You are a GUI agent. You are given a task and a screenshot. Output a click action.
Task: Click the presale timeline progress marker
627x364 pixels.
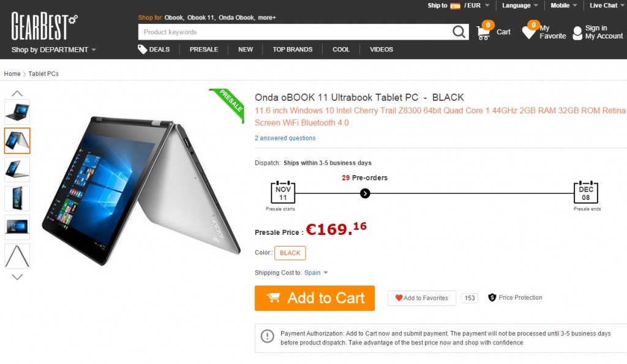pyautogui.click(x=365, y=194)
